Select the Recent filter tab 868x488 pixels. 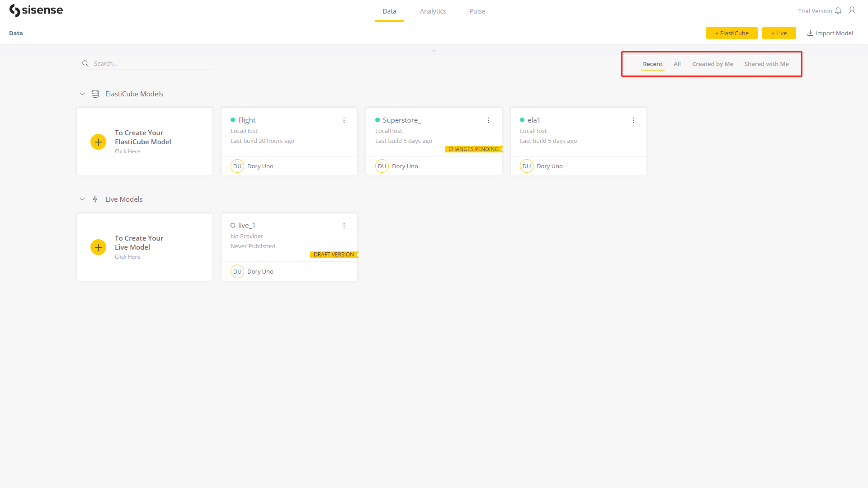[x=652, y=64]
